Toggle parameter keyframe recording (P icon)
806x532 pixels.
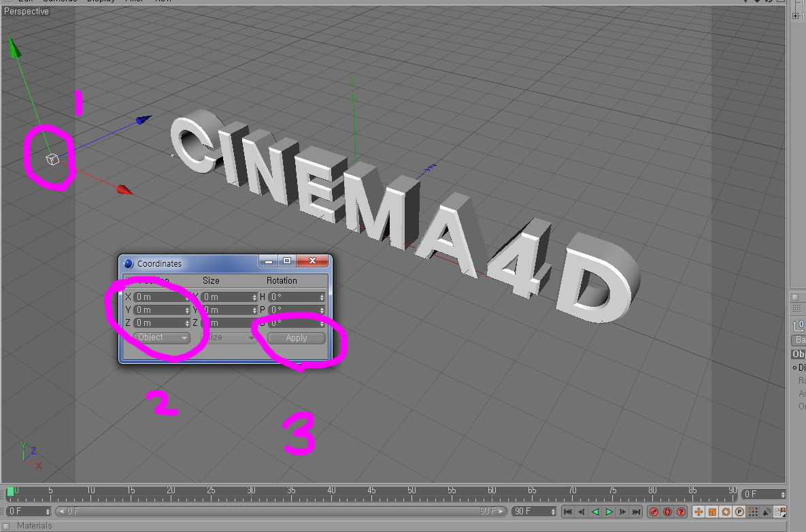coord(739,512)
